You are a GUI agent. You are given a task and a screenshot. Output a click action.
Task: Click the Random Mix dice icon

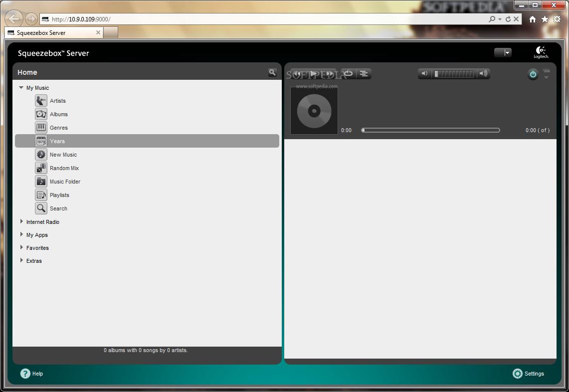point(41,168)
